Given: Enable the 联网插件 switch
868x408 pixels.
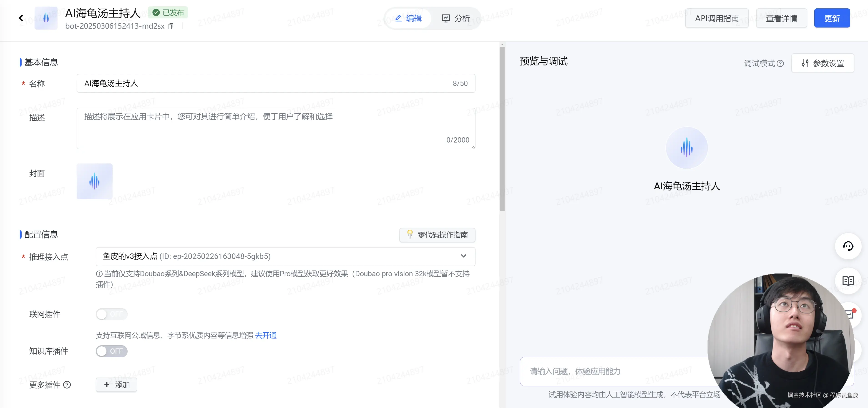Looking at the screenshot, I should (111, 314).
